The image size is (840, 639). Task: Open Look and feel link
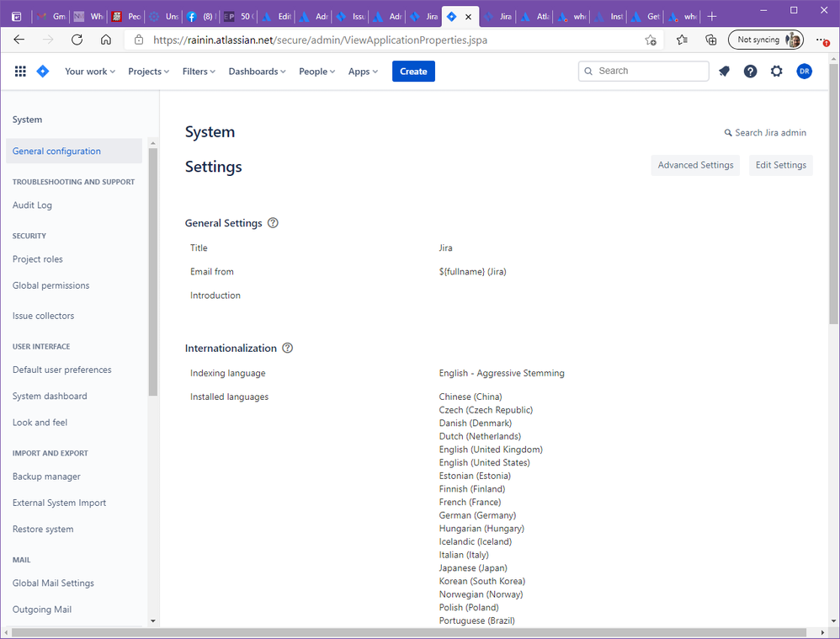coord(40,423)
